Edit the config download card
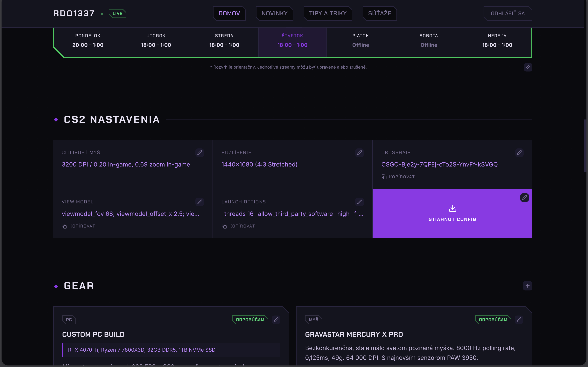The height and width of the screenshot is (367, 588). [x=524, y=197]
